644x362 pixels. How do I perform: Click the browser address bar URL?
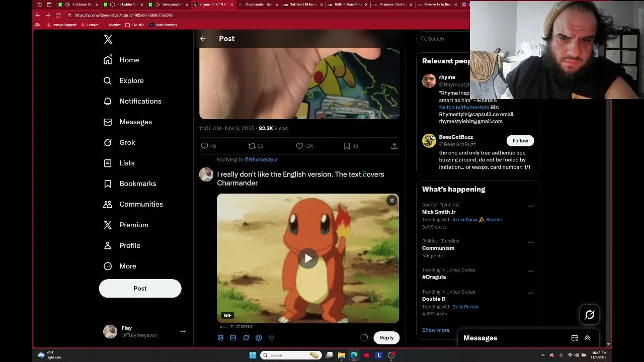(124, 15)
